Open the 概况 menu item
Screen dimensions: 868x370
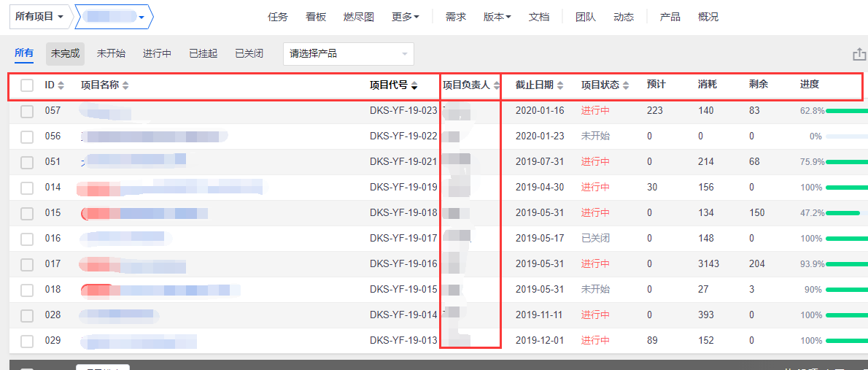point(708,18)
